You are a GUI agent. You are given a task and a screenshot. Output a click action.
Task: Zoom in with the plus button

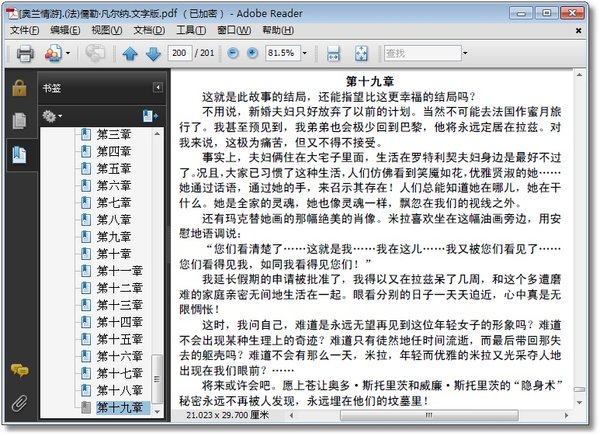click(253, 53)
